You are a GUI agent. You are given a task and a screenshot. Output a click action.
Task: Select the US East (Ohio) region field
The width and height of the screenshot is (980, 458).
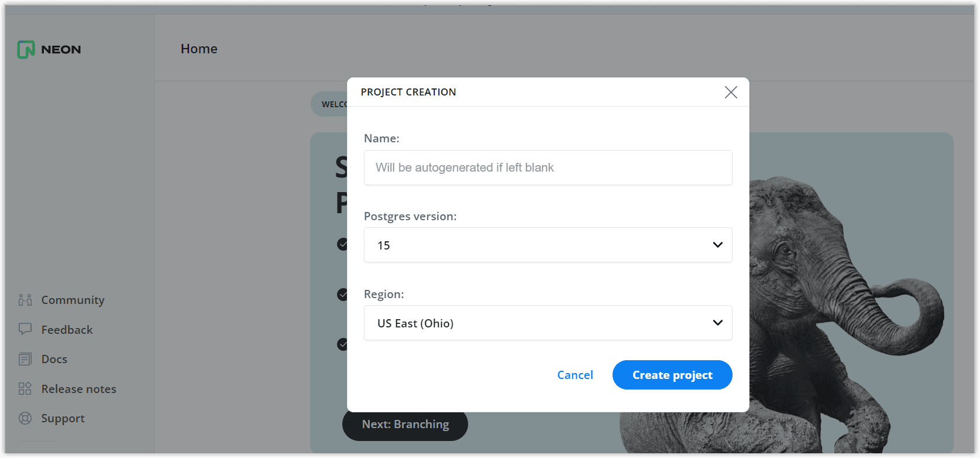tap(548, 323)
